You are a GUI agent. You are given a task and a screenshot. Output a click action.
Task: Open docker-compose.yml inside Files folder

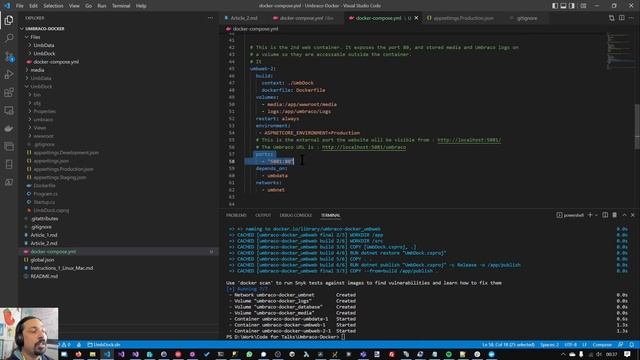point(56,62)
